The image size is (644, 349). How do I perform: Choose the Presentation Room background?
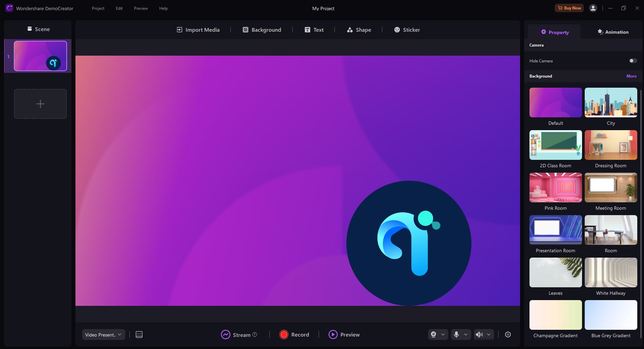click(x=556, y=230)
